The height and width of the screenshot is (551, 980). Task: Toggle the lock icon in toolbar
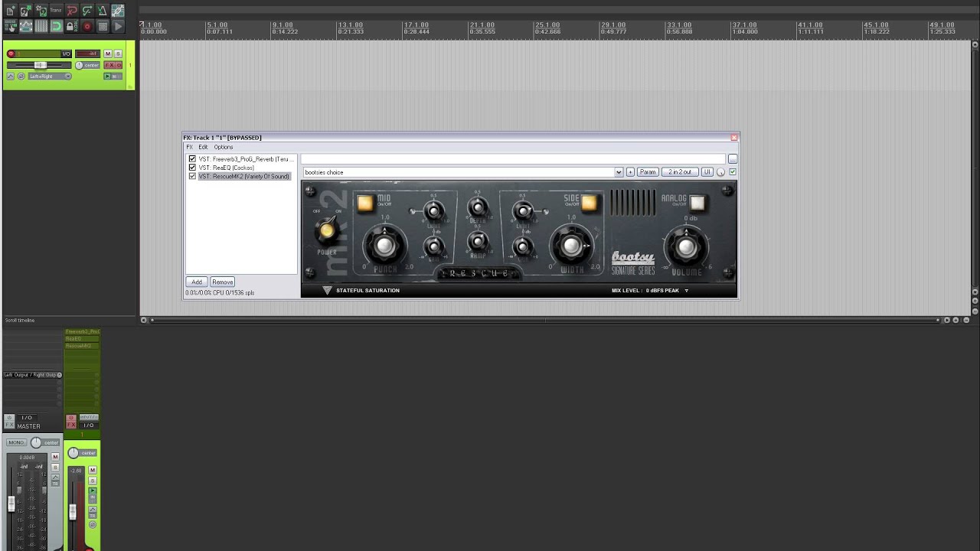(71, 26)
